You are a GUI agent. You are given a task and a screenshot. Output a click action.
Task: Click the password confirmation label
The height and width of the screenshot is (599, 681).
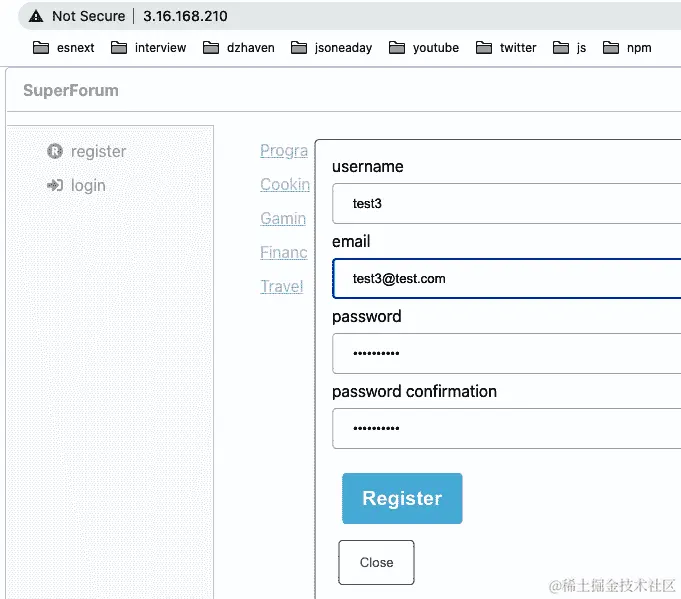click(x=414, y=391)
